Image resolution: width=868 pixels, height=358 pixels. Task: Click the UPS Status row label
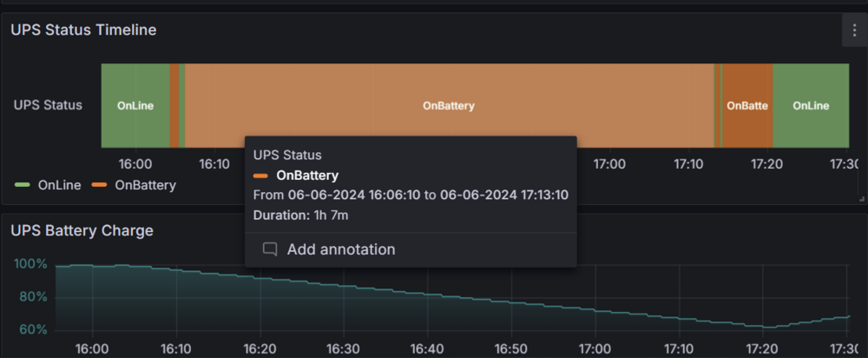[x=48, y=105]
